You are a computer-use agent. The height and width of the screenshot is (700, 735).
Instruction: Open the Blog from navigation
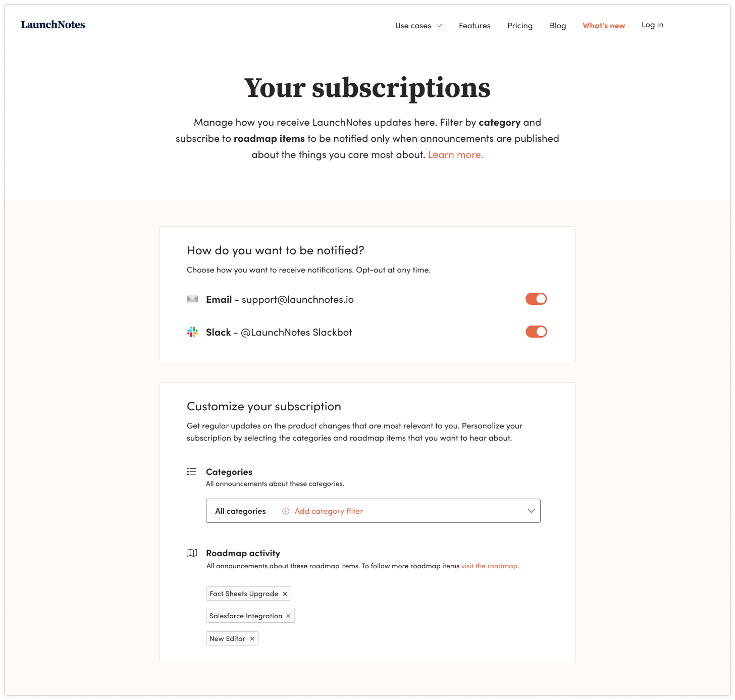tap(558, 26)
